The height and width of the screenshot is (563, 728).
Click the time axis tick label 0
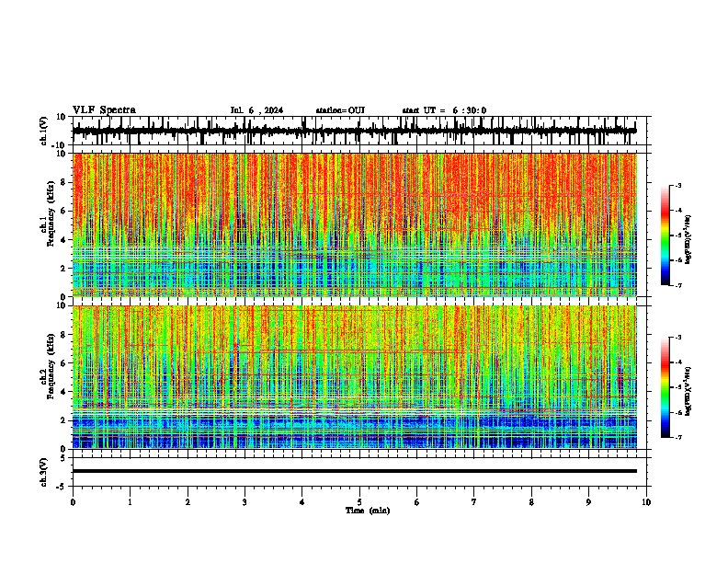coord(73,502)
